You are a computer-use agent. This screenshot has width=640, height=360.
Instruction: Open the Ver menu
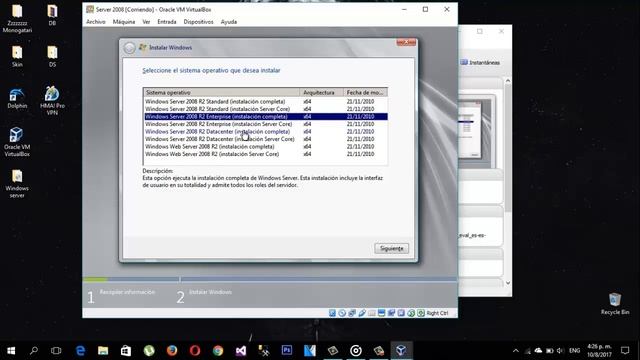(x=146, y=22)
